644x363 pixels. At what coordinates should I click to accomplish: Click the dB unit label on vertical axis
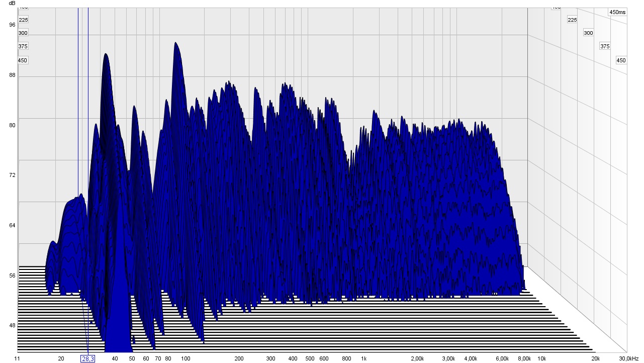(12, 3)
